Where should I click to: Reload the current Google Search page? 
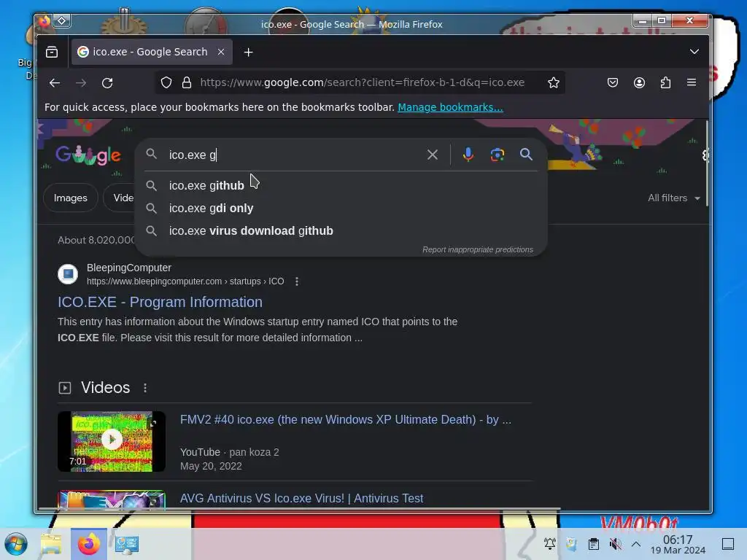coord(107,83)
